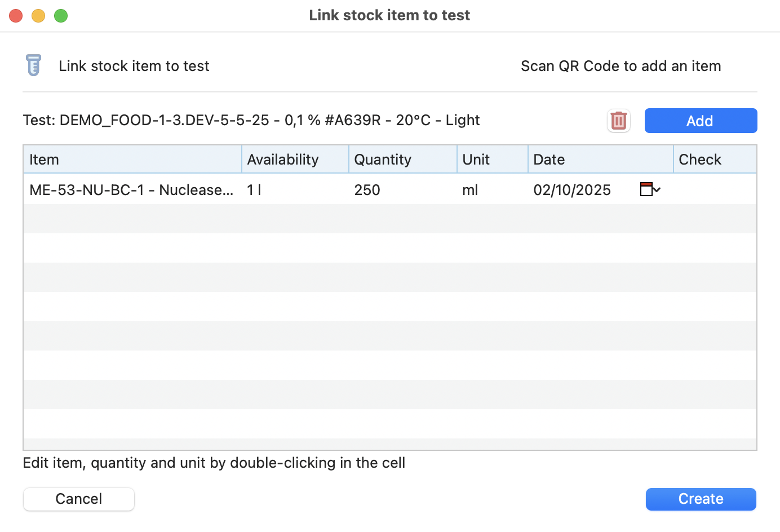The width and height of the screenshot is (780, 532).
Task: Click the Item column header
Action: pos(132,159)
